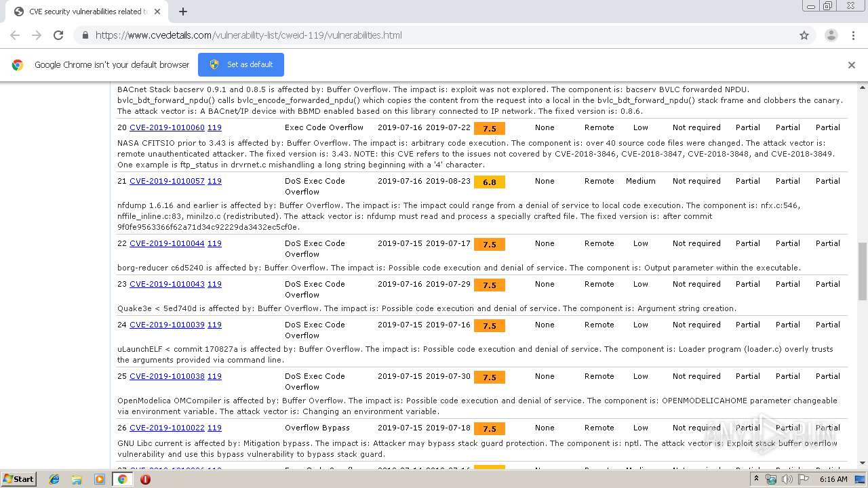Bookmark this page with the star icon
Screen dimensions: 868x488
[x=804, y=35]
